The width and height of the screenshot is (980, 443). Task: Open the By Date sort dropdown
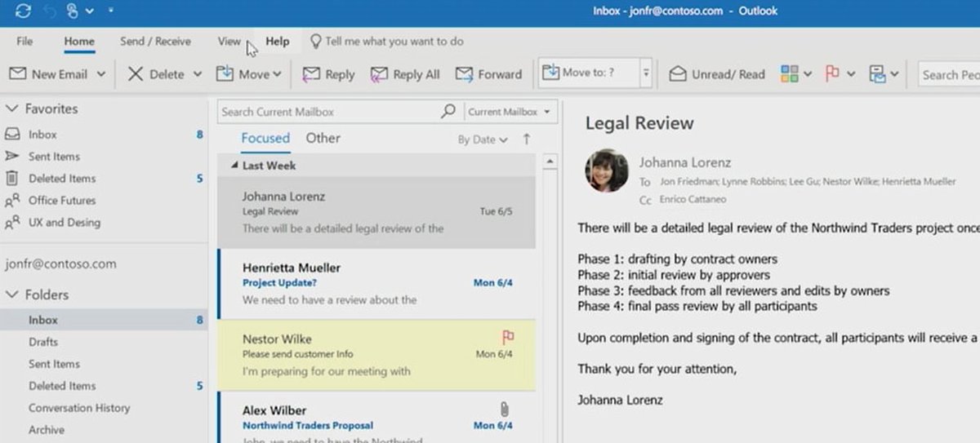click(483, 140)
